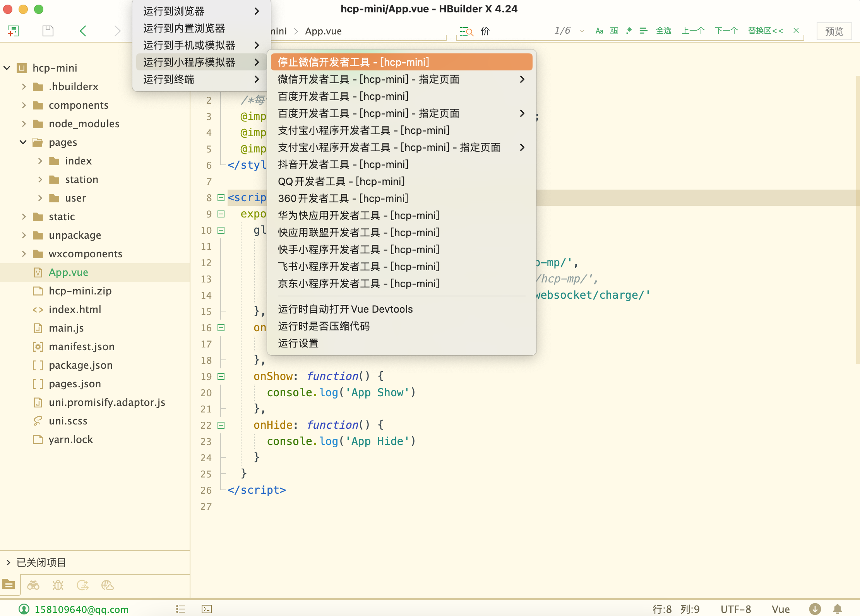Click the new file toolbar icon

click(x=13, y=31)
